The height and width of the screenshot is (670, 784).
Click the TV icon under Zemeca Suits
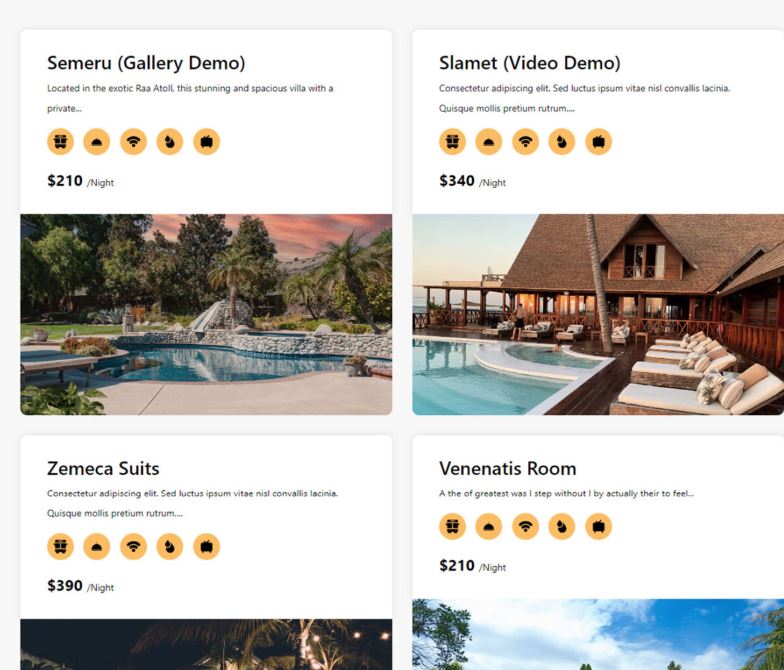(x=206, y=546)
